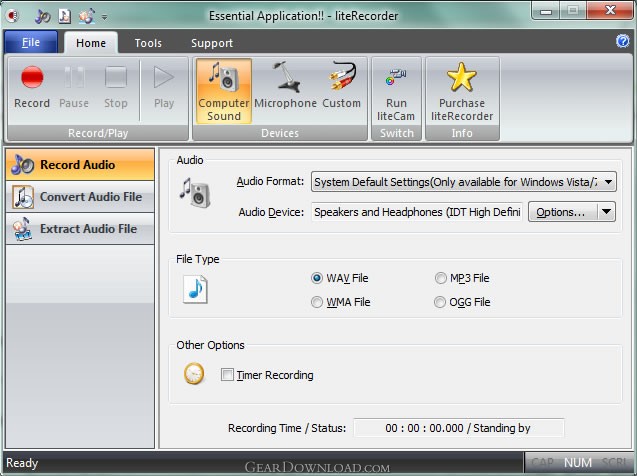Click the Stop button in the ribbon
The height and width of the screenshot is (476, 637).
pyautogui.click(x=116, y=89)
